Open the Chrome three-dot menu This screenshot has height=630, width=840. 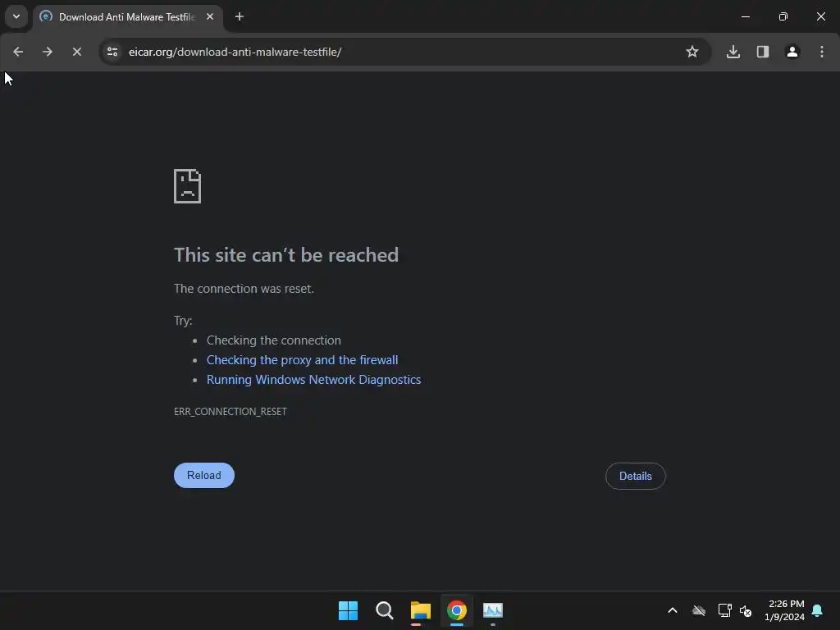click(x=822, y=52)
